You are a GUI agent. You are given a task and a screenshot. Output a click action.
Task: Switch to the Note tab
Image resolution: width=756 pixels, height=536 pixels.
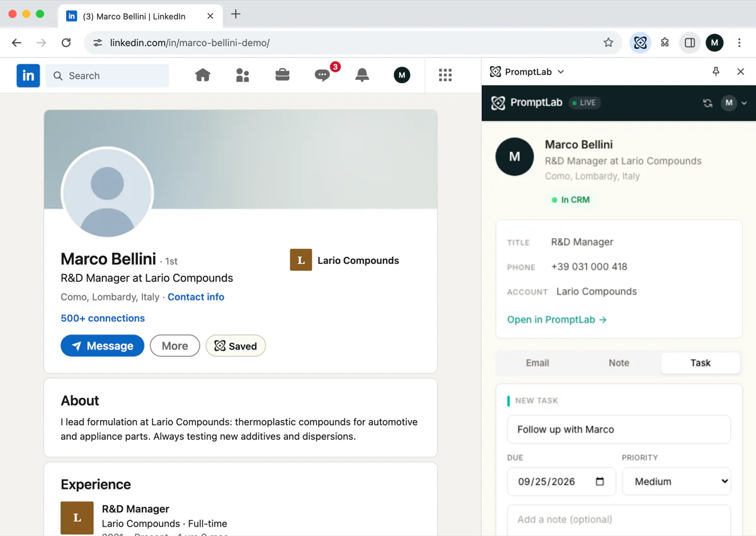[619, 363]
